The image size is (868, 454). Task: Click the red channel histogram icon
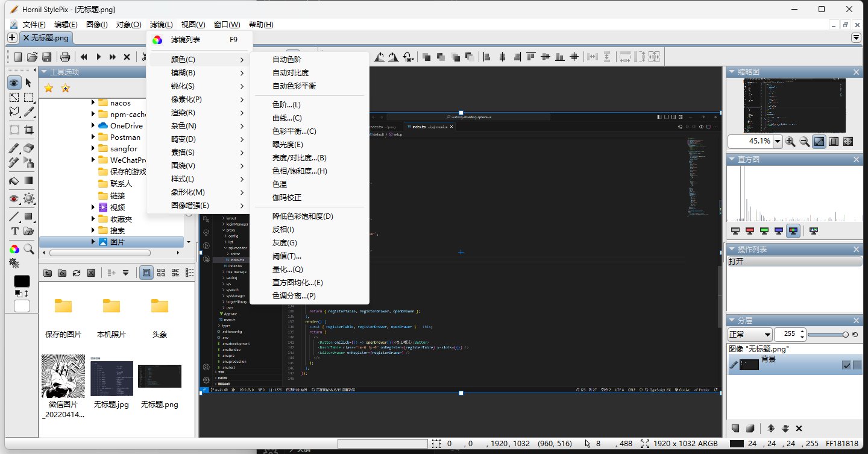coord(750,230)
